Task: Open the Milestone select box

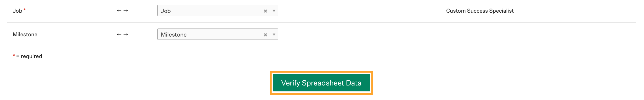Action: (218, 34)
